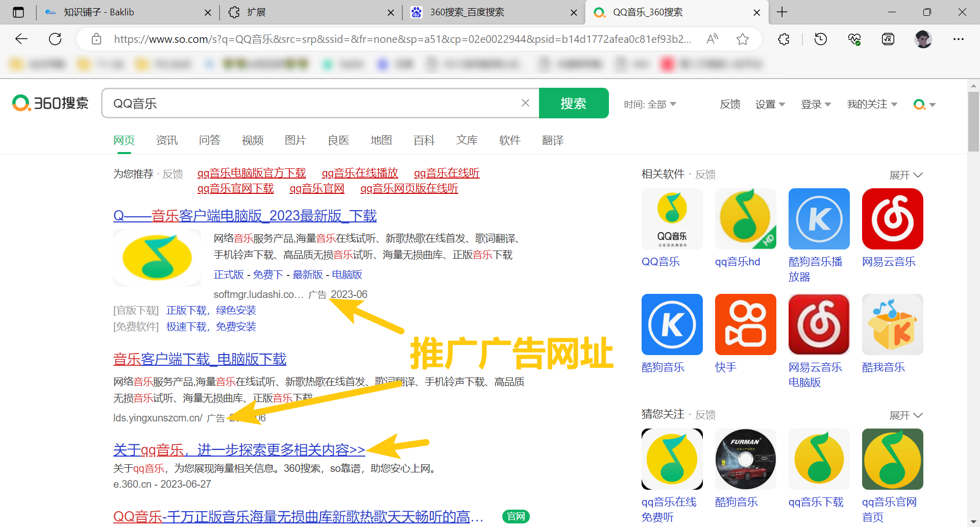Viewport: 980px width, 527px height.
Task: Select the 视频 search category
Action: coord(253,140)
